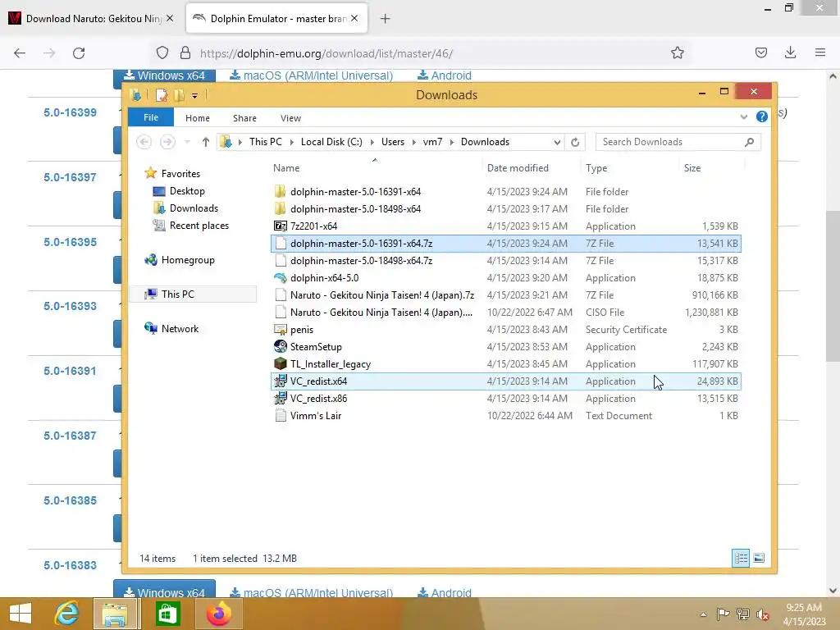Open Firefox downloads panel
The image size is (840, 630).
[790, 52]
